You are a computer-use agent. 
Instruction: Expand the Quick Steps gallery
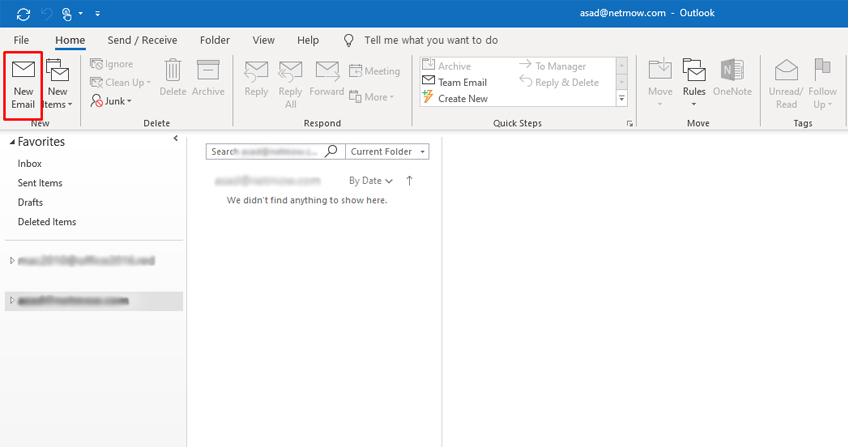click(x=621, y=99)
